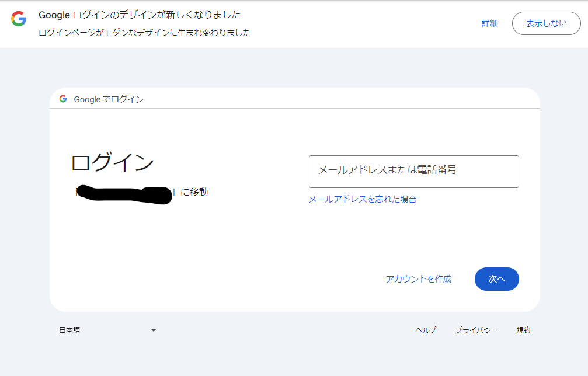This screenshot has height=376, width=588.
Task: Expand the language dropdown arrow
Action: coord(154,330)
